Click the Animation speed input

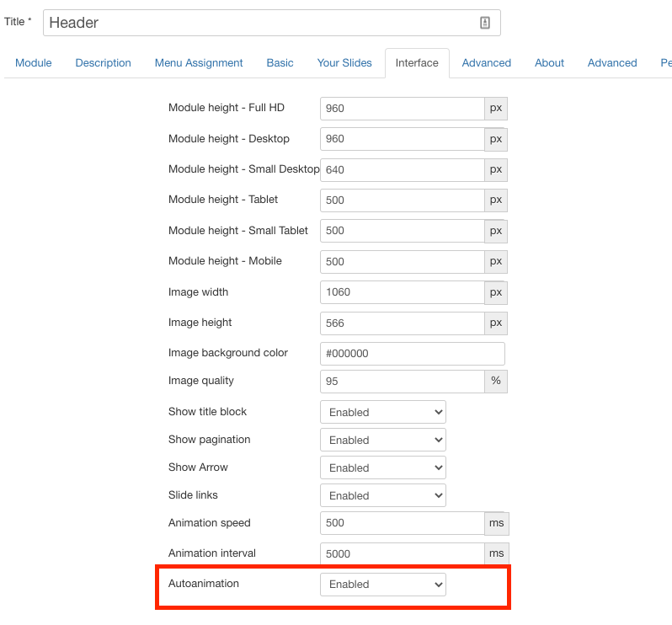click(402, 523)
